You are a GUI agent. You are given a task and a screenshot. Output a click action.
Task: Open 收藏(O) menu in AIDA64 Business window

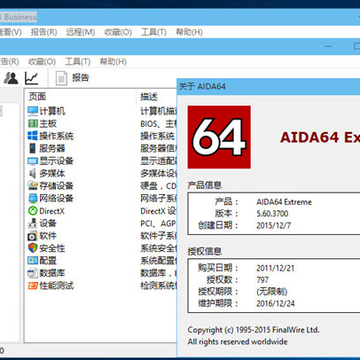(x=118, y=32)
